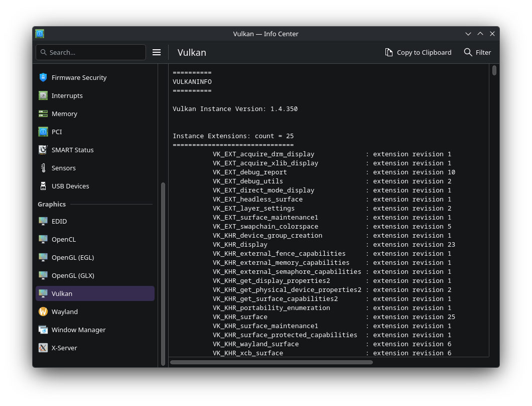The image size is (532, 406).
Task: Select PCI in the sidebar
Action: [x=95, y=132]
